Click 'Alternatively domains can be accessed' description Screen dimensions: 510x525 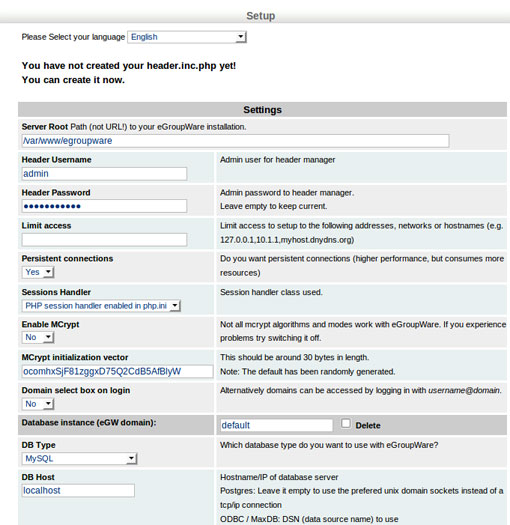(x=361, y=390)
